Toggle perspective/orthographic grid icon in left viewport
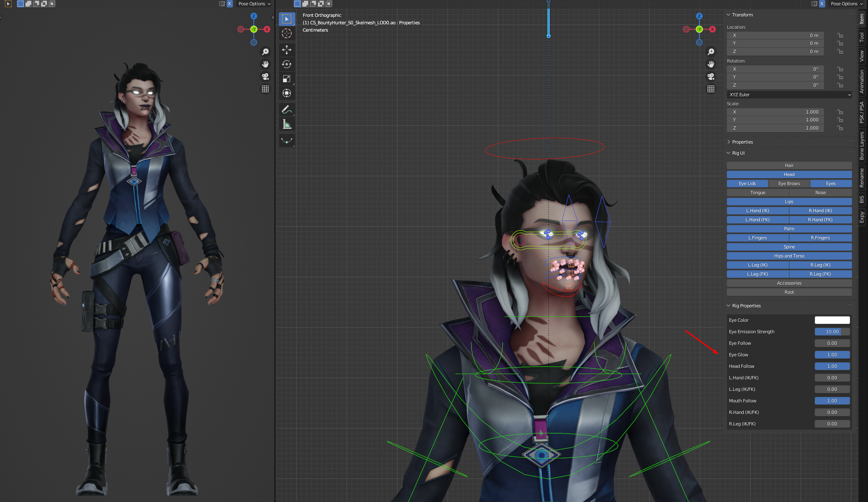Screen dimensions: 868x502 (x=265, y=89)
